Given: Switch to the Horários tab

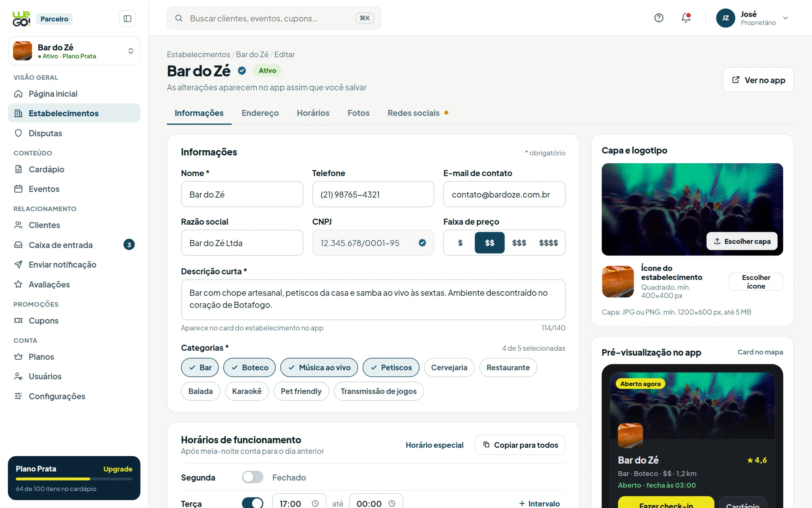Looking at the screenshot, I should click(x=313, y=113).
